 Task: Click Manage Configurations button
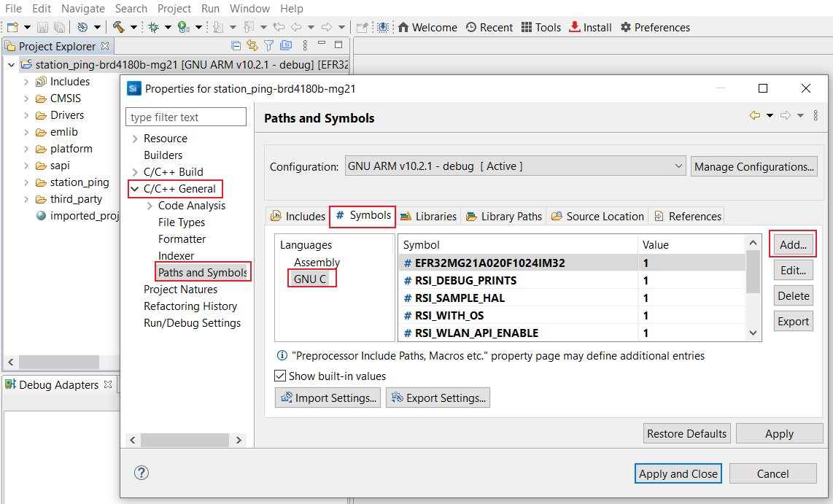753,166
